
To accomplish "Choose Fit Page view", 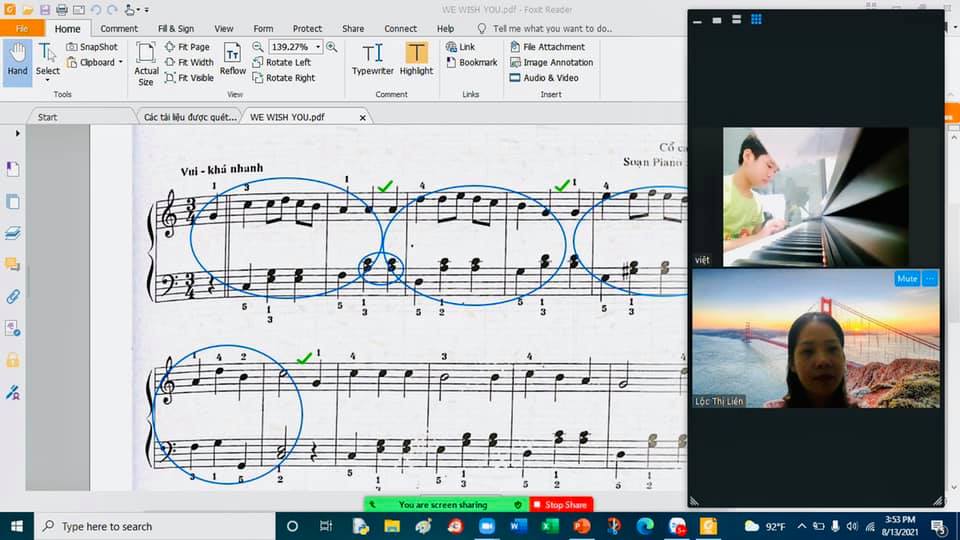I will click(x=187, y=47).
